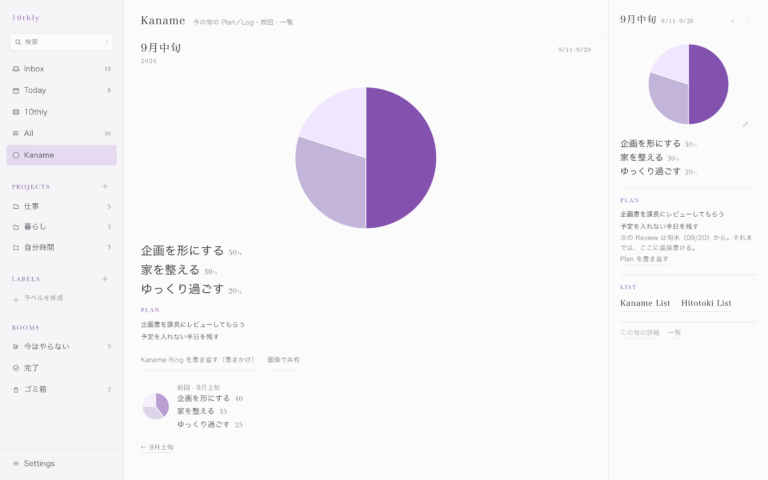The image size is (768, 480).
Task: Click main plan item 企画書を課長にレビューしてもらう
Action: coord(192,324)
